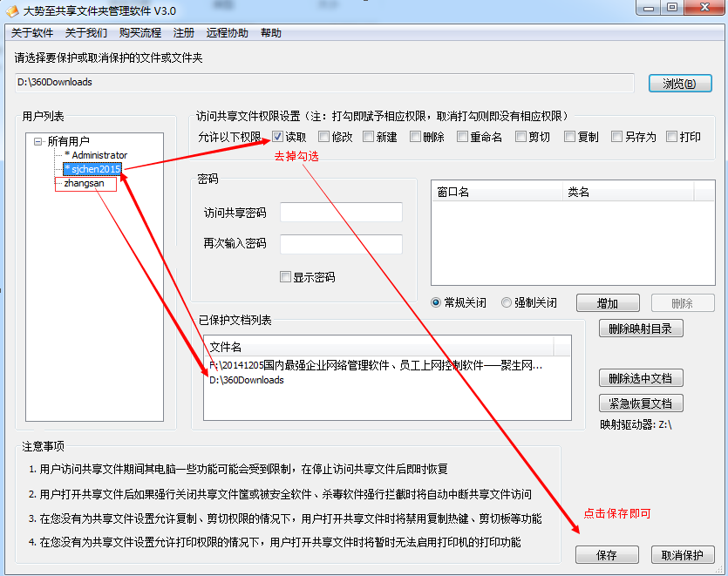The width and height of the screenshot is (728, 576).
Task: Select the 常规关闭 radio option
Action: (x=437, y=303)
